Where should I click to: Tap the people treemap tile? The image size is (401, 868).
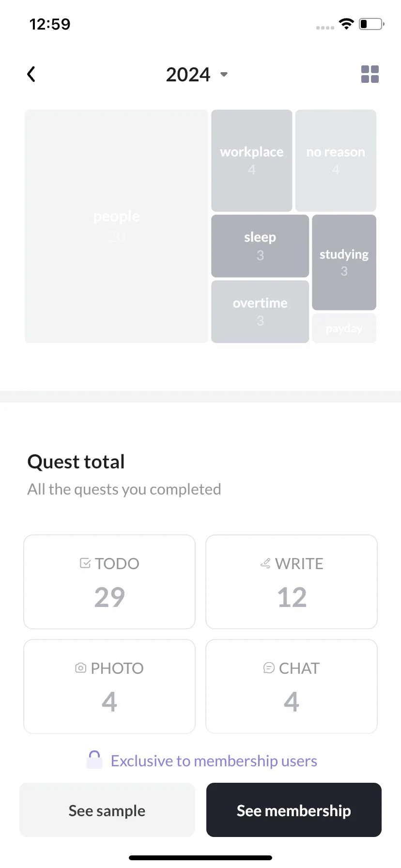(x=116, y=226)
